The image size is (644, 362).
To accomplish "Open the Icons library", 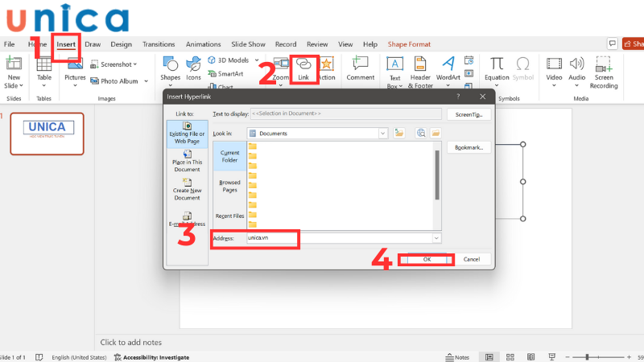I will (193, 68).
